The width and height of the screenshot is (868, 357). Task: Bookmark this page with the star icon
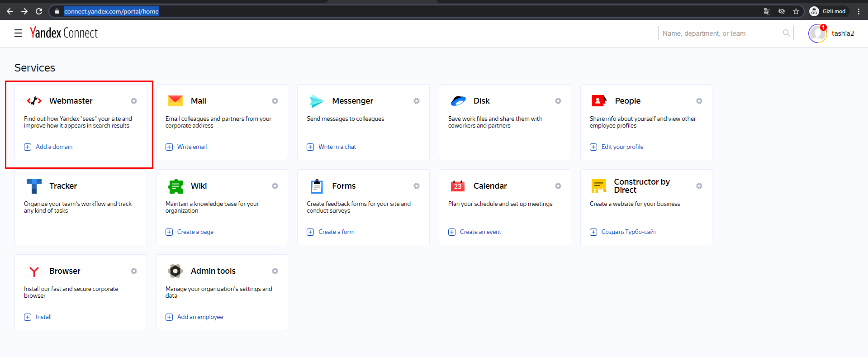click(x=796, y=11)
